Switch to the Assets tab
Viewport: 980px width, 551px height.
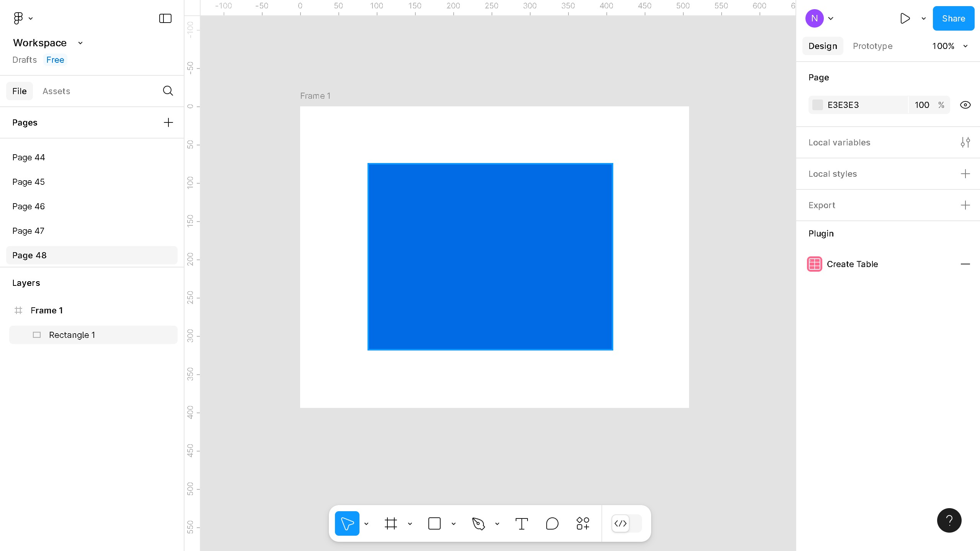point(56,91)
